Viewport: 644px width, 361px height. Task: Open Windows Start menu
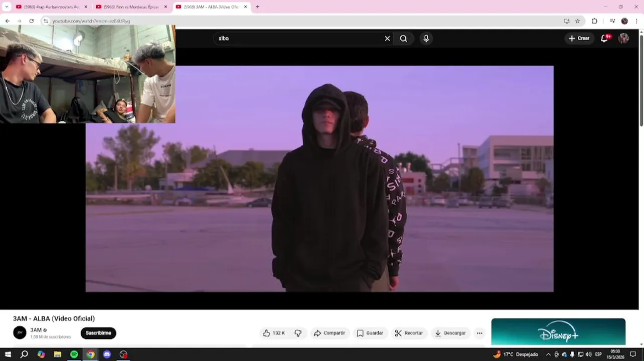point(8,354)
